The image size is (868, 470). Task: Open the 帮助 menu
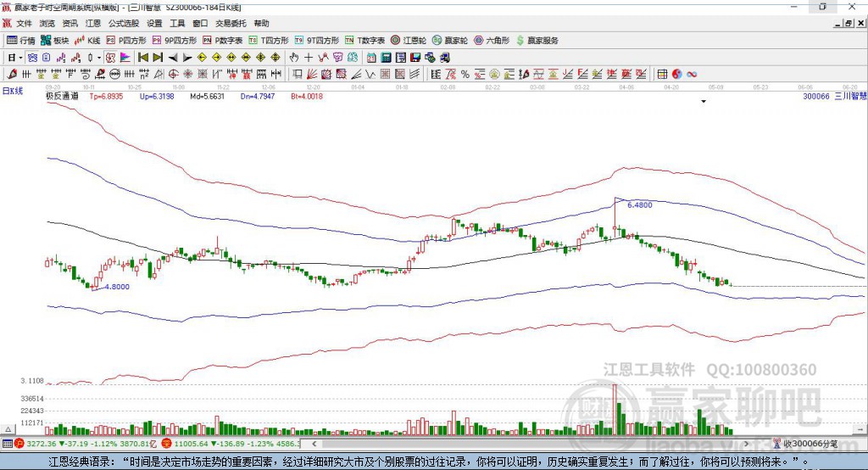261,23
